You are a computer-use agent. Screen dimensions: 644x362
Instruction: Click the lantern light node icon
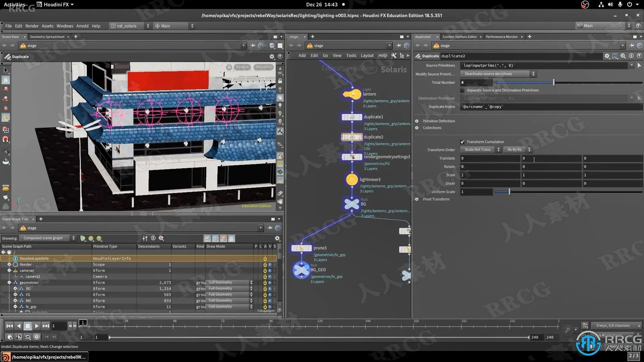click(x=352, y=95)
